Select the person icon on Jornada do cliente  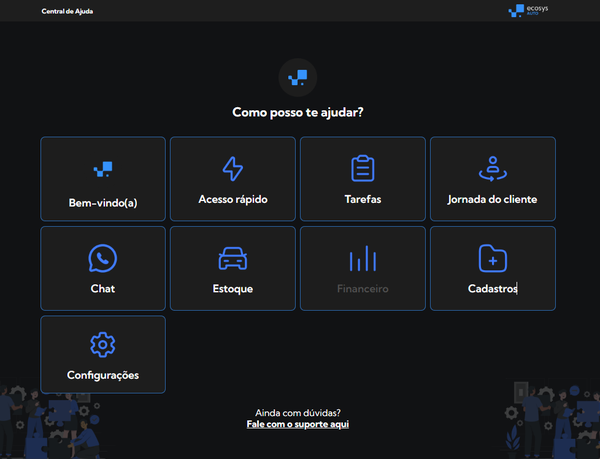(x=492, y=168)
